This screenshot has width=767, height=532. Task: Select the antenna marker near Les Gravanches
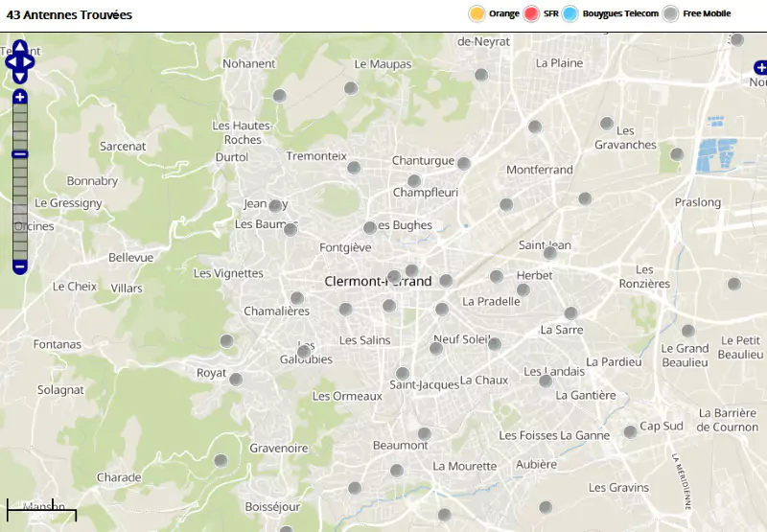pyautogui.click(x=607, y=124)
